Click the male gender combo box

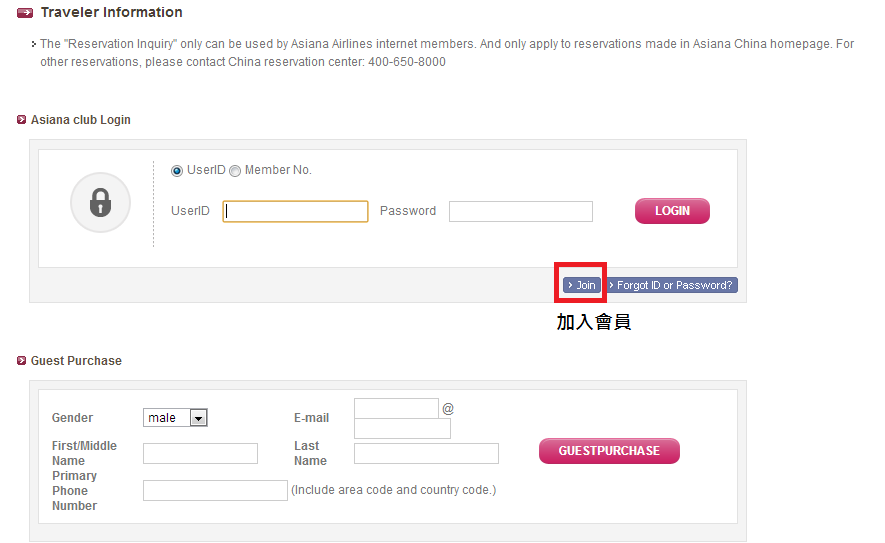[x=175, y=418]
